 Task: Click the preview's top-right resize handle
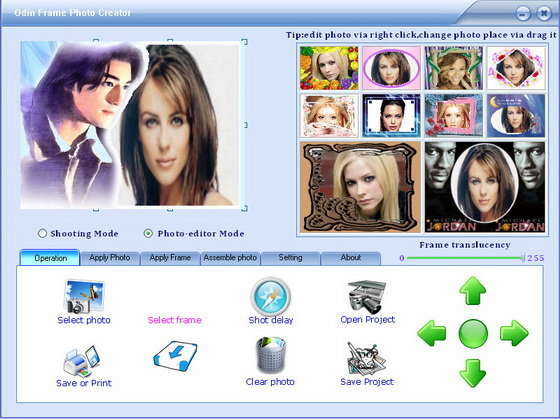(x=245, y=42)
